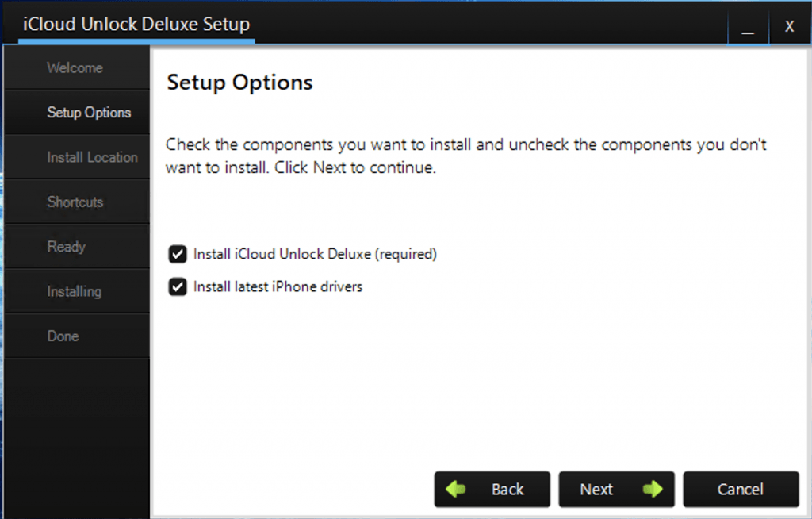This screenshot has height=519, width=812.
Task: Close the setup window with X
Action: point(789,26)
